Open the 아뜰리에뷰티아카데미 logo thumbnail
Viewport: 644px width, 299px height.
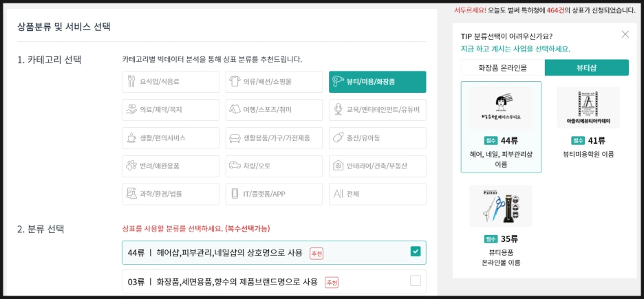(x=588, y=108)
